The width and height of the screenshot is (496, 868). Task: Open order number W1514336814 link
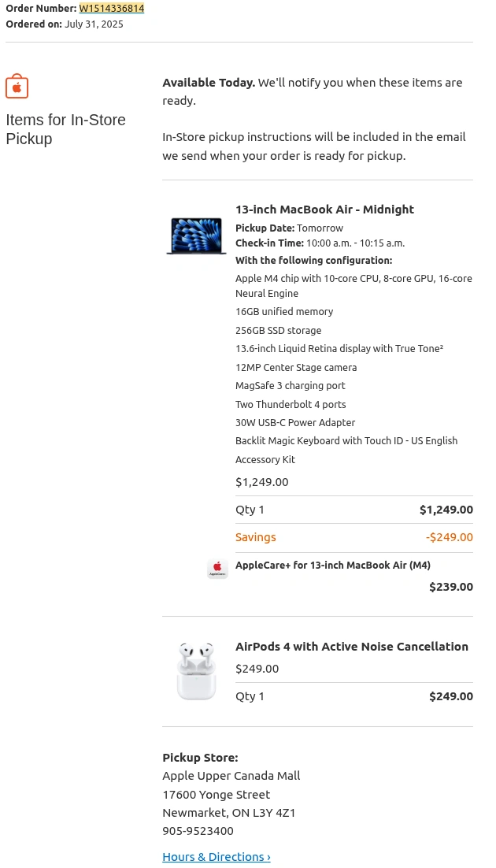pos(111,8)
